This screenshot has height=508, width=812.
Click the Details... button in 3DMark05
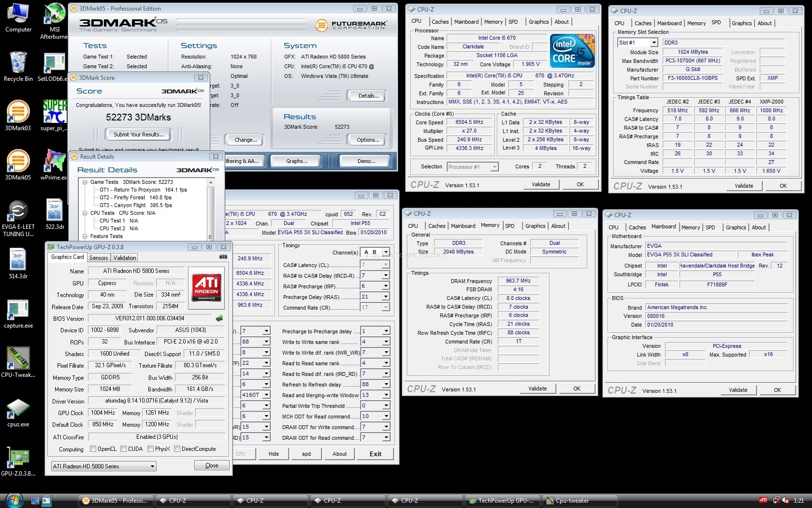(x=368, y=96)
